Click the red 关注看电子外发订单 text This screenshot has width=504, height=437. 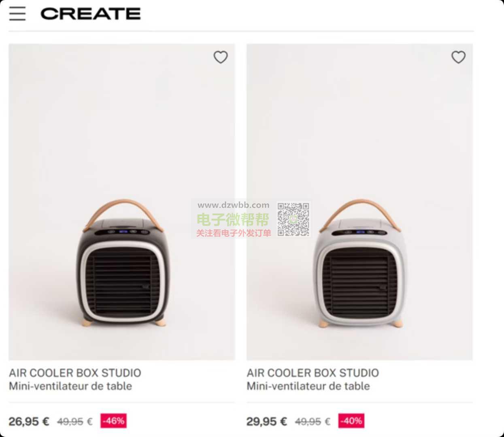(x=234, y=233)
